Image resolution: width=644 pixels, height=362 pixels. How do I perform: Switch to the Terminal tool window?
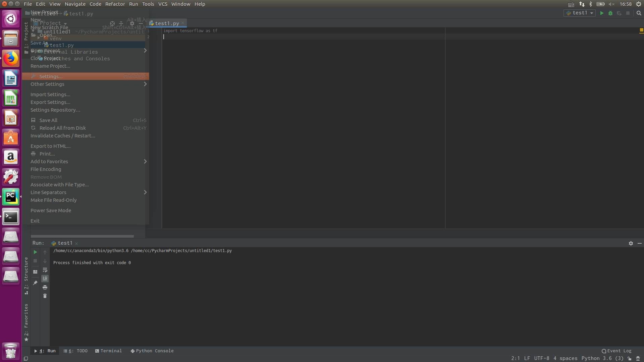point(108,351)
